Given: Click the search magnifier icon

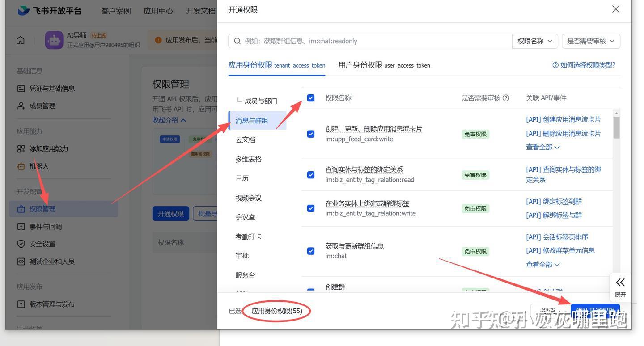Looking at the screenshot, I should click(237, 41).
